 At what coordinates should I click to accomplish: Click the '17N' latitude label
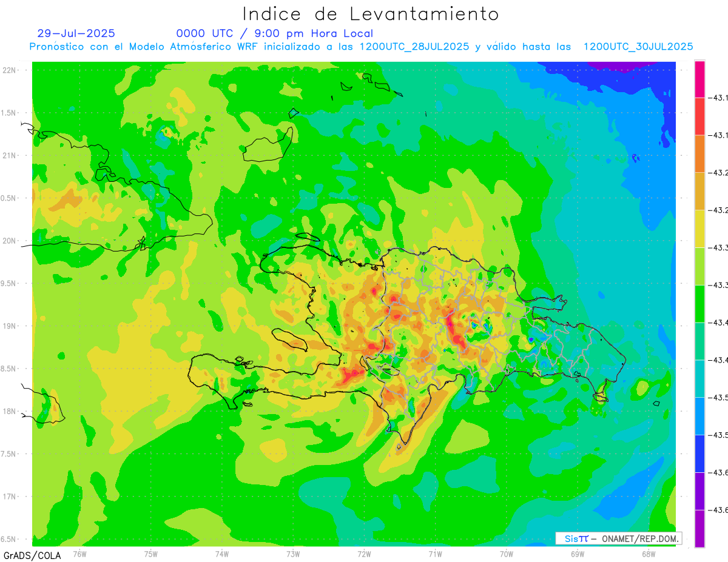point(9,497)
